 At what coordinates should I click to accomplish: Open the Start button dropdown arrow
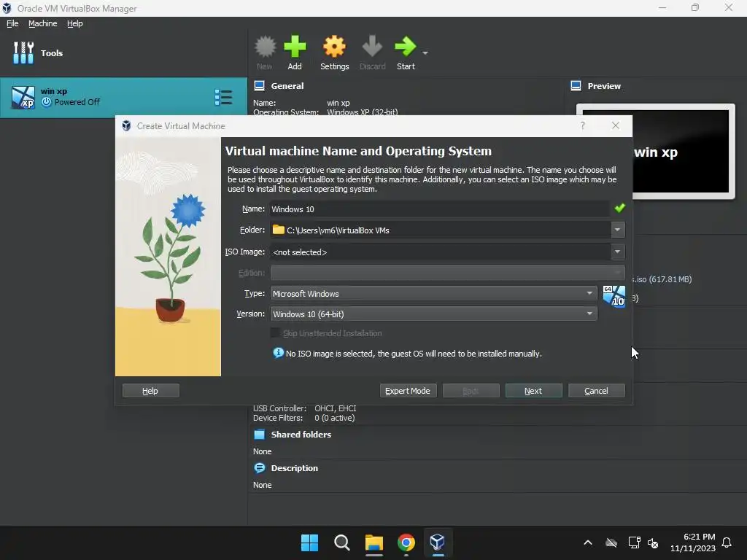(x=425, y=52)
